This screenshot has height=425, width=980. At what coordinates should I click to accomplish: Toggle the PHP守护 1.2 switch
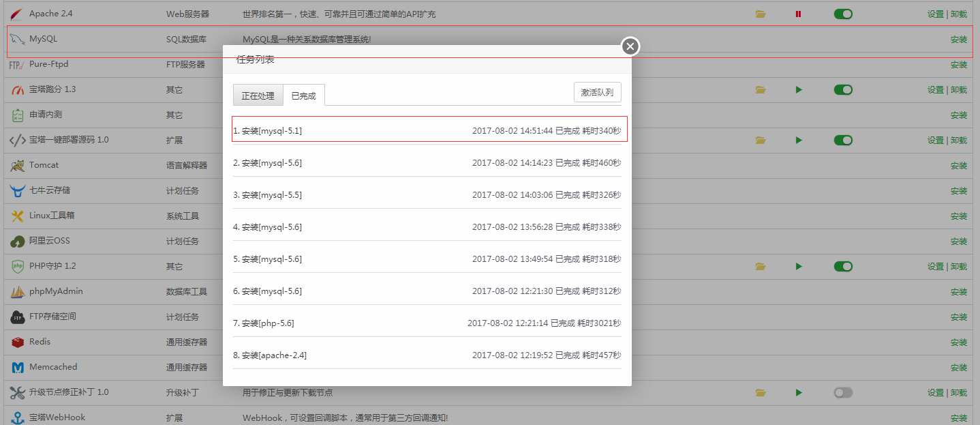point(843,266)
